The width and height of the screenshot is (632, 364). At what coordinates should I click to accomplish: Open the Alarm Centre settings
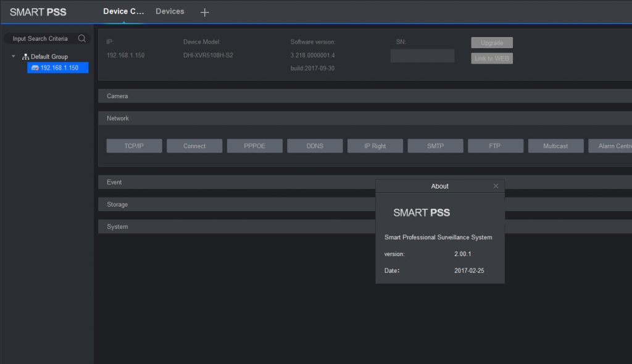(x=610, y=146)
